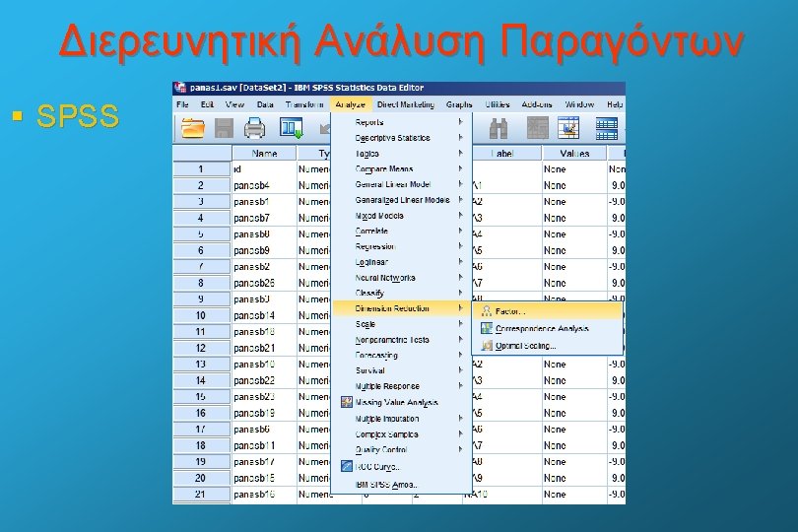
Task: Select Correlate in Analyze menu
Action: point(401,232)
